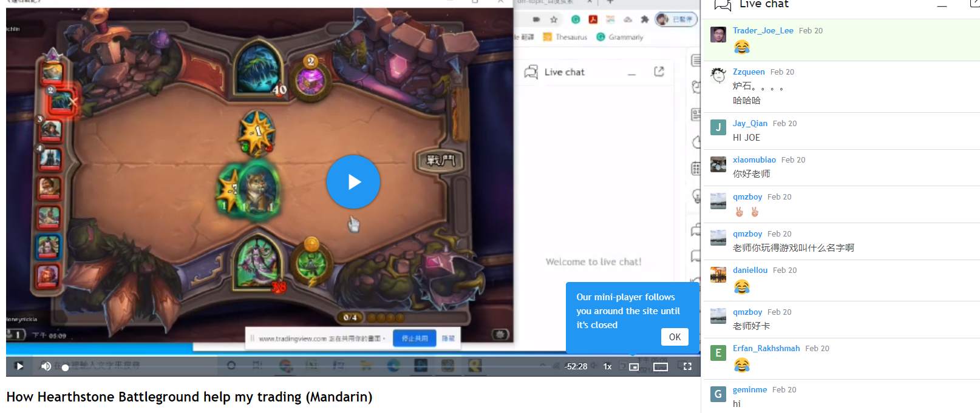Open daniellou's profile link
This screenshot has width=980, height=413.
pyautogui.click(x=750, y=270)
